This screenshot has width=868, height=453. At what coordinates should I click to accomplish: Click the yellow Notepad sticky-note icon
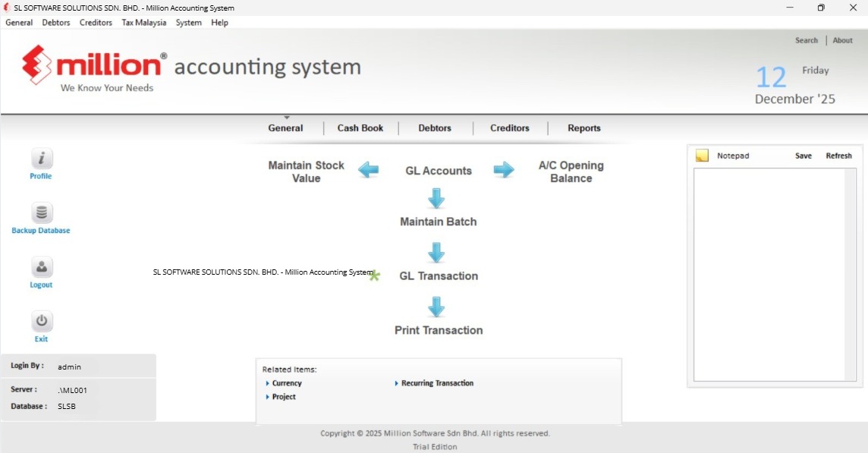(x=701, y=155)
